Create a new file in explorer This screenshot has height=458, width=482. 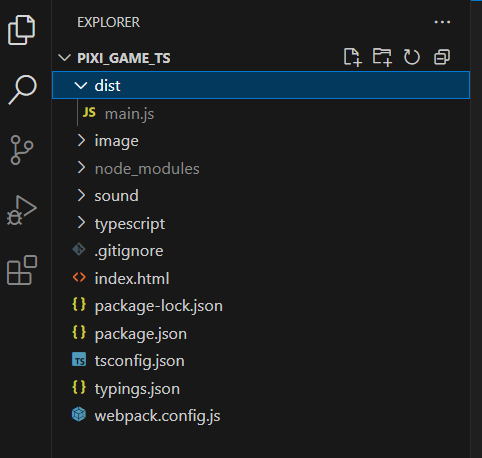(352, 57)
